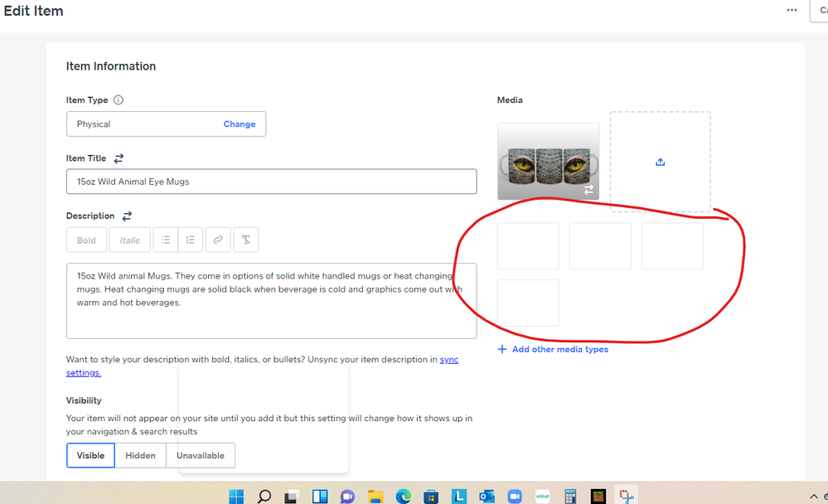Open the three-dot more options menu
Image resolution: width=828 pixels, height=504 pixels.
(792, 10)
